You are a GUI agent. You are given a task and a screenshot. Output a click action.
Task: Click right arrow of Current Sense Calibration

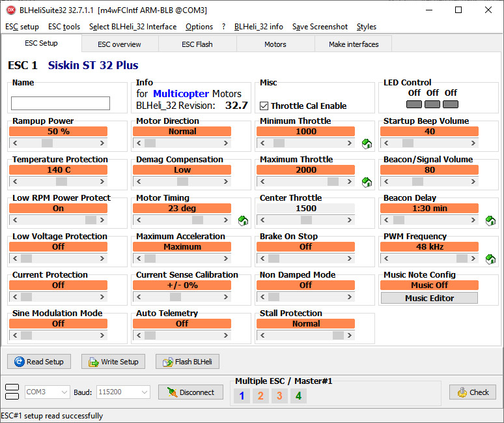tap(226, 297)
